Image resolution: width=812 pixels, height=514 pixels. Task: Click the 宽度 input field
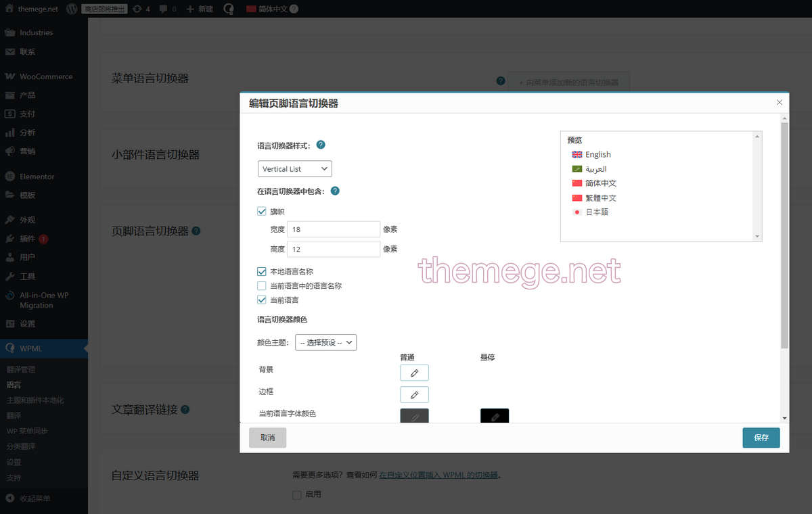(x=334, y=230)
